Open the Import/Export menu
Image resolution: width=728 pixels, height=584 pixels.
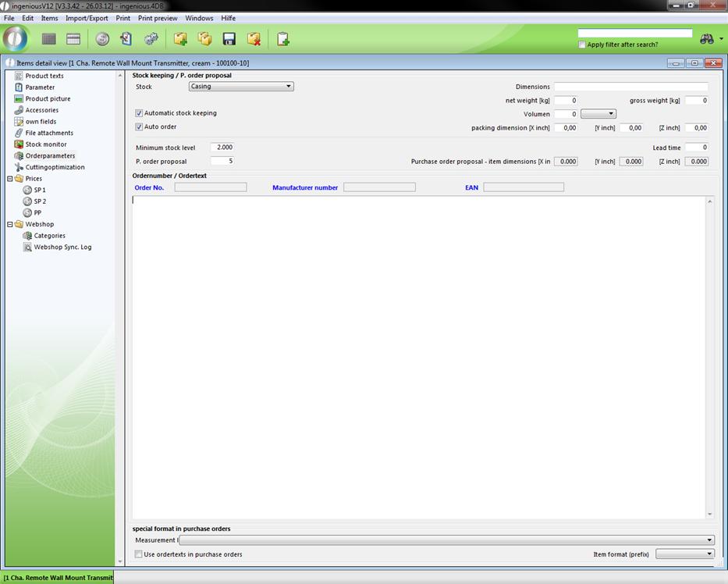click(x=87, y=18)
